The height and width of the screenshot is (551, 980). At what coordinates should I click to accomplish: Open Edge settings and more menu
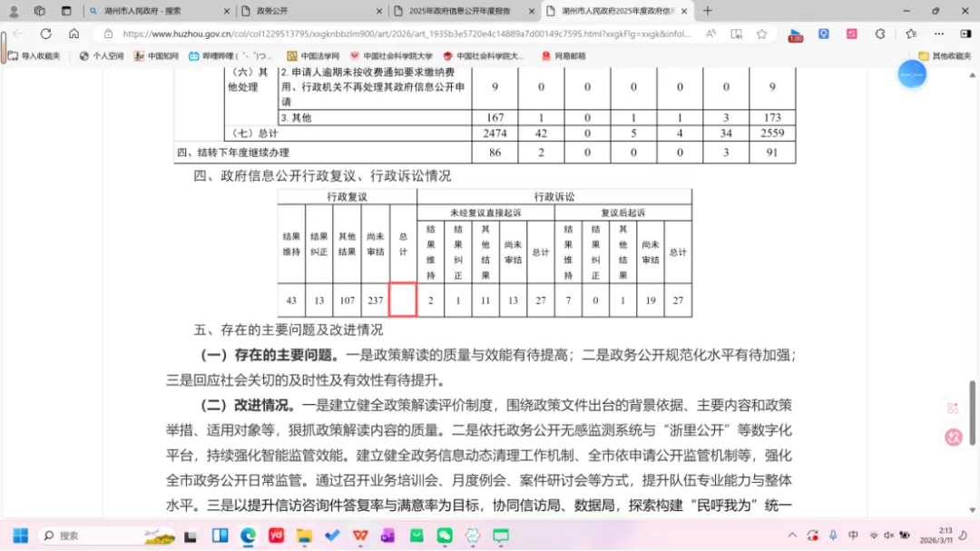pos(939,34)
